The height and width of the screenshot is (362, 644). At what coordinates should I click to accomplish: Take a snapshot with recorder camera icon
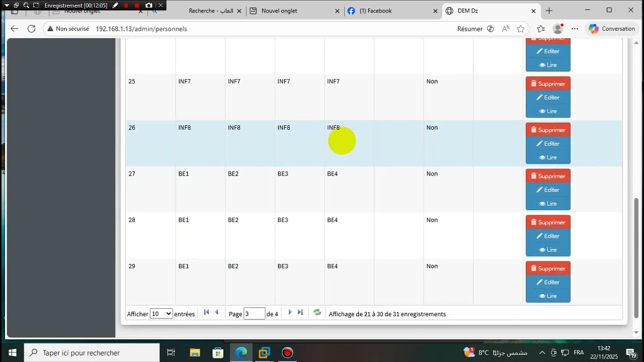pyautogui.click(x=149, y=5)
